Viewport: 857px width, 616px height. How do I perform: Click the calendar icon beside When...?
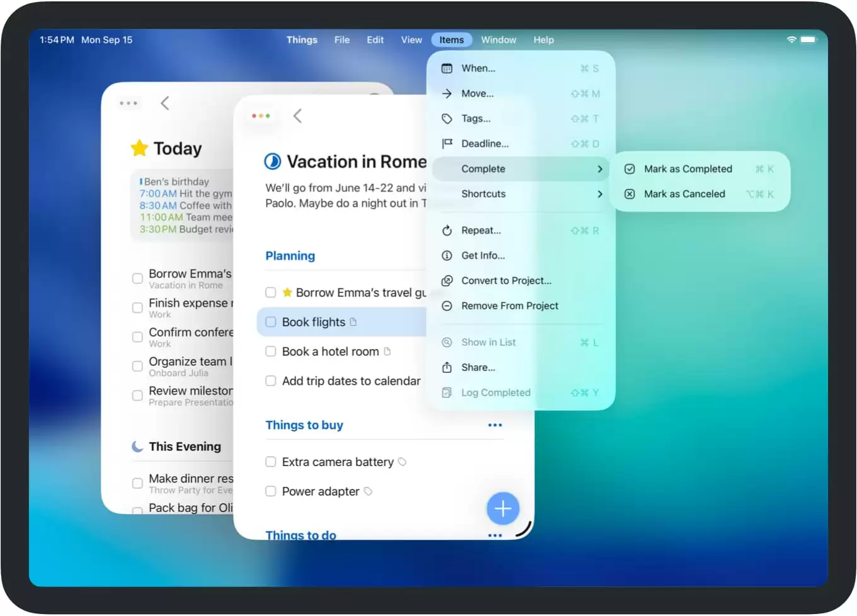click(447, 69)
